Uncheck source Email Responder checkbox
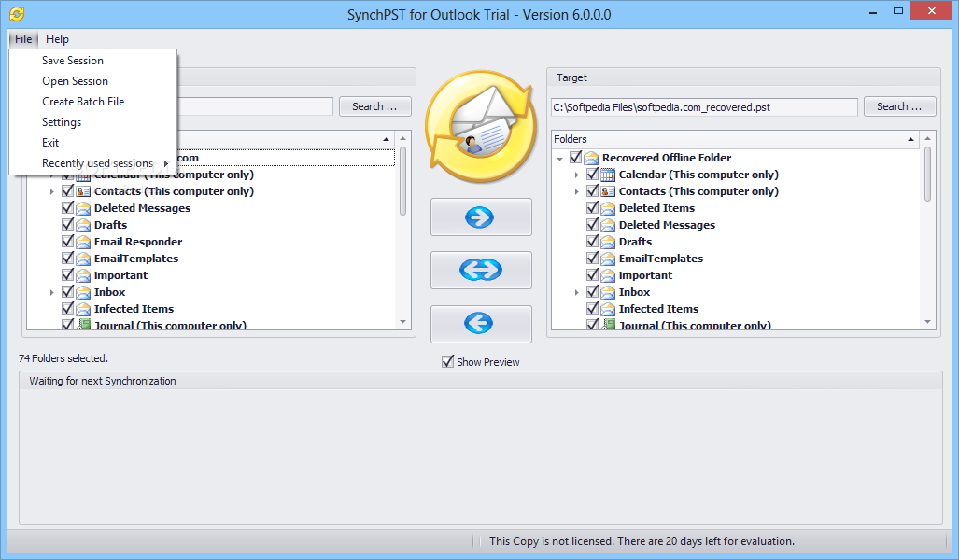 (67, 242)
